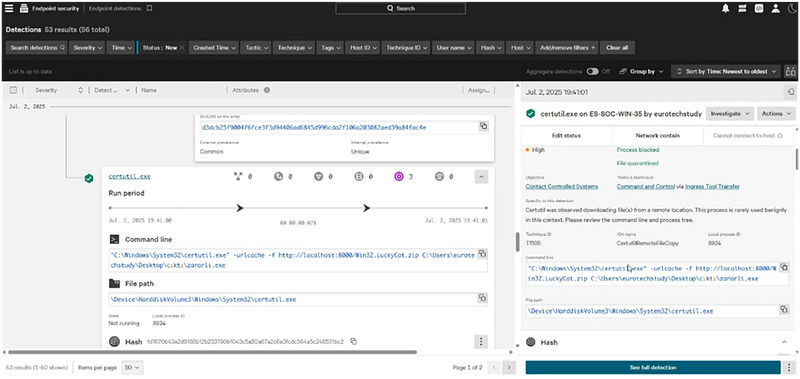Open the certutil.exe process link
The width and height of the screenshot is (800, 379).
click(x=130, y=176)
